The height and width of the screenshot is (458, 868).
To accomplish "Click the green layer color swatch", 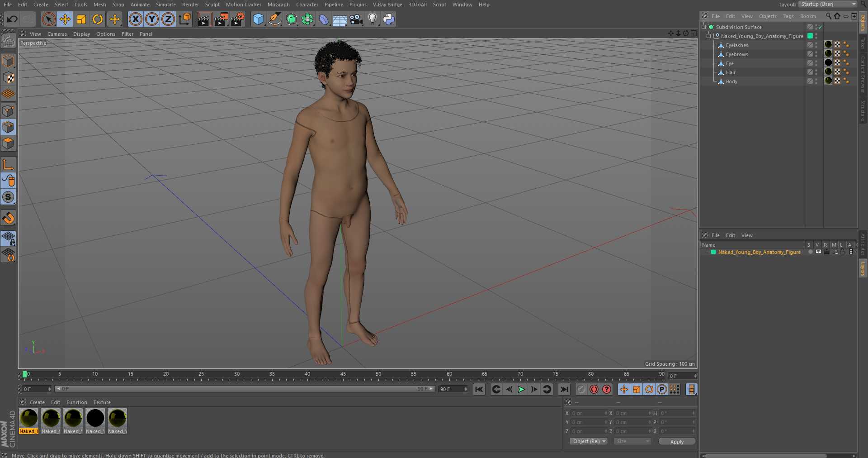I will 713,252.
